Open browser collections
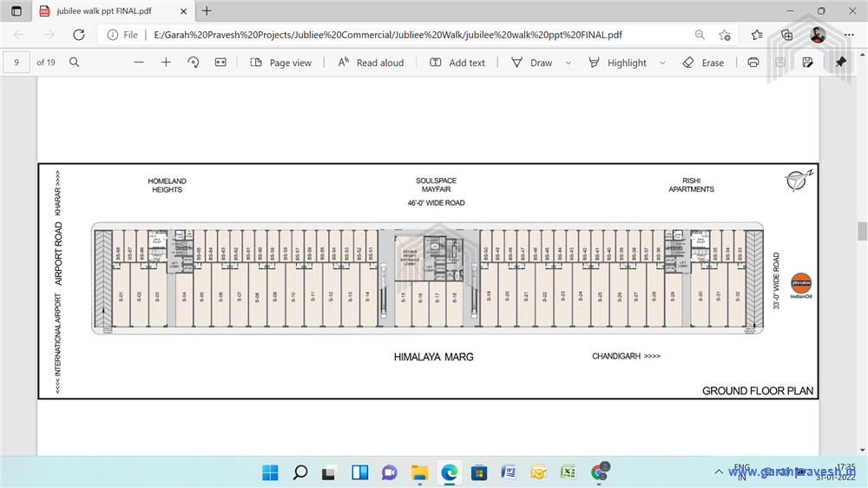Screen dimensions: 868x488 (x=787, y=35)
